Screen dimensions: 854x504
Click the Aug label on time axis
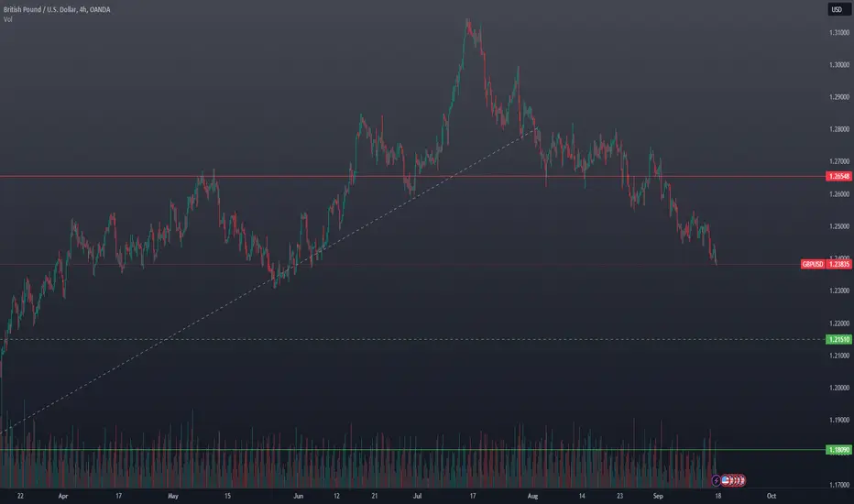pyautogui.click(x=532, y=496)
